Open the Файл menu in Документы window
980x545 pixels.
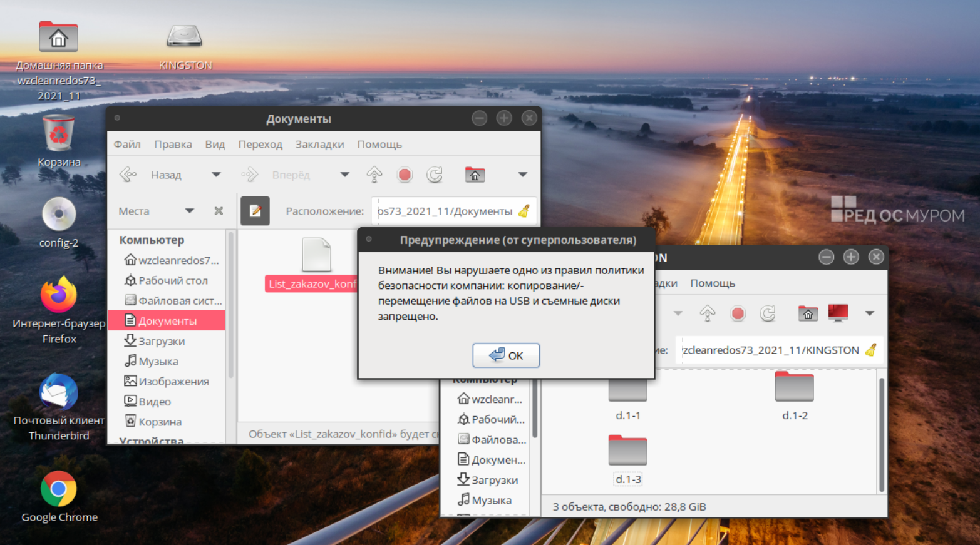[127, 144]
